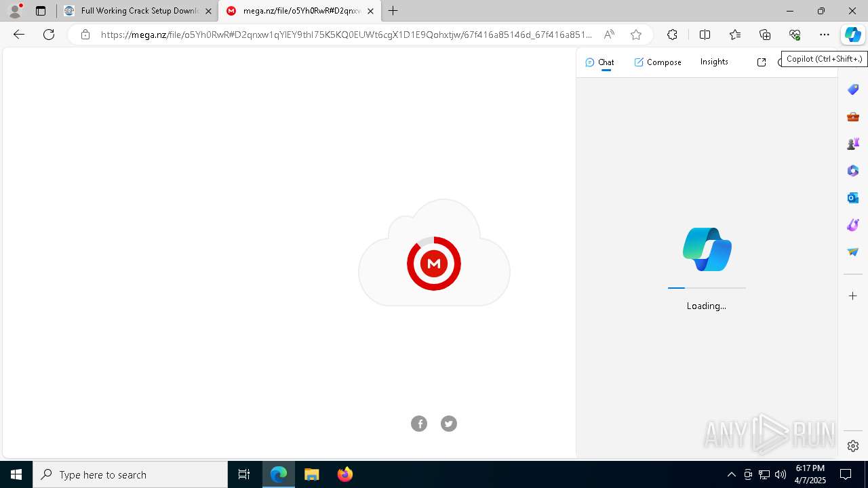868x488 pixels.
Task: Switch to Copilot Chat tab
Action: coord(599,62)
